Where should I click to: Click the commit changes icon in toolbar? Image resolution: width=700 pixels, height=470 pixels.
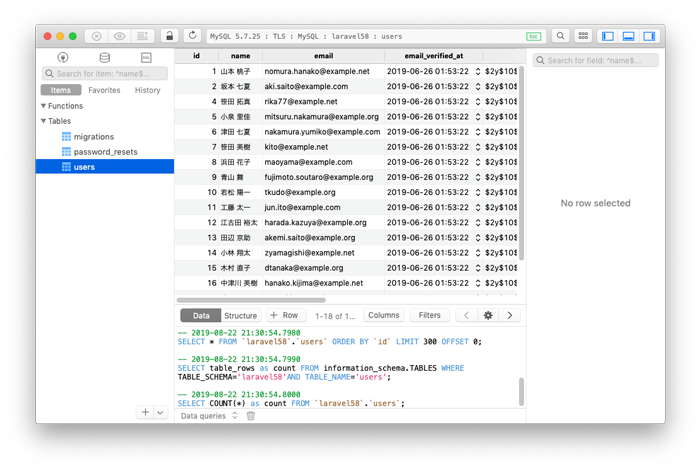[142, 36]
